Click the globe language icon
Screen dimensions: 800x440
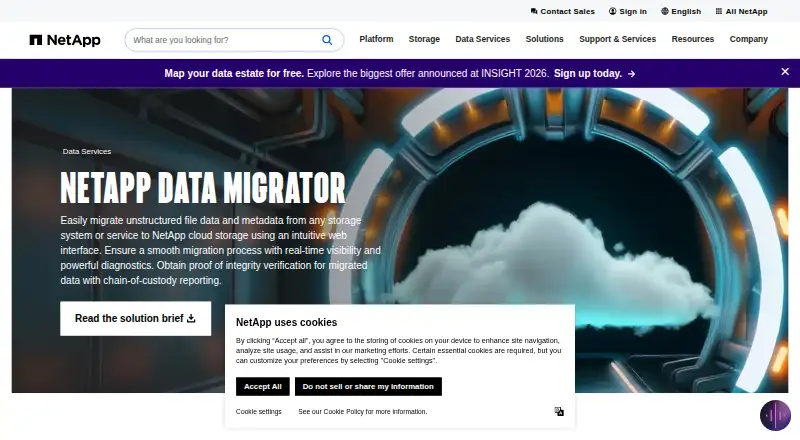click(664, 11)
